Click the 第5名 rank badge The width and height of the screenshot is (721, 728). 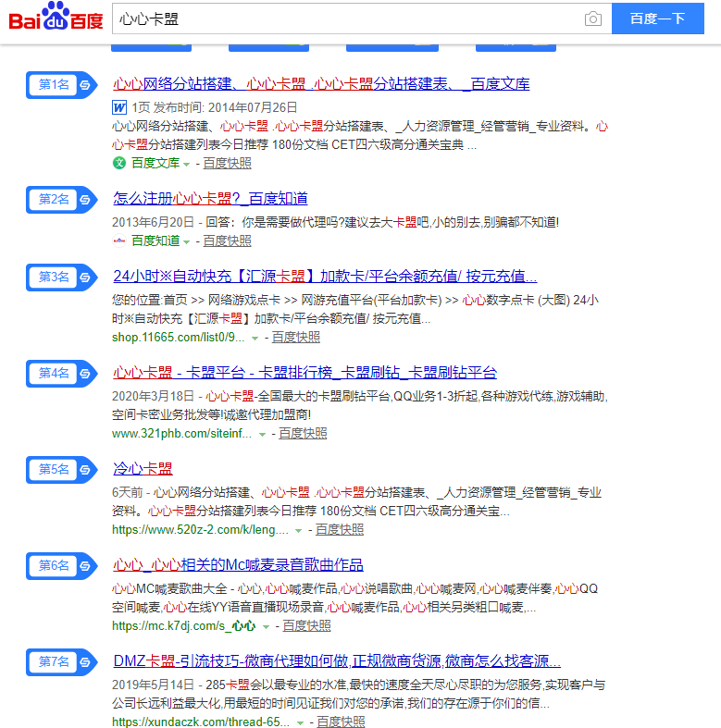coord(61,469)
